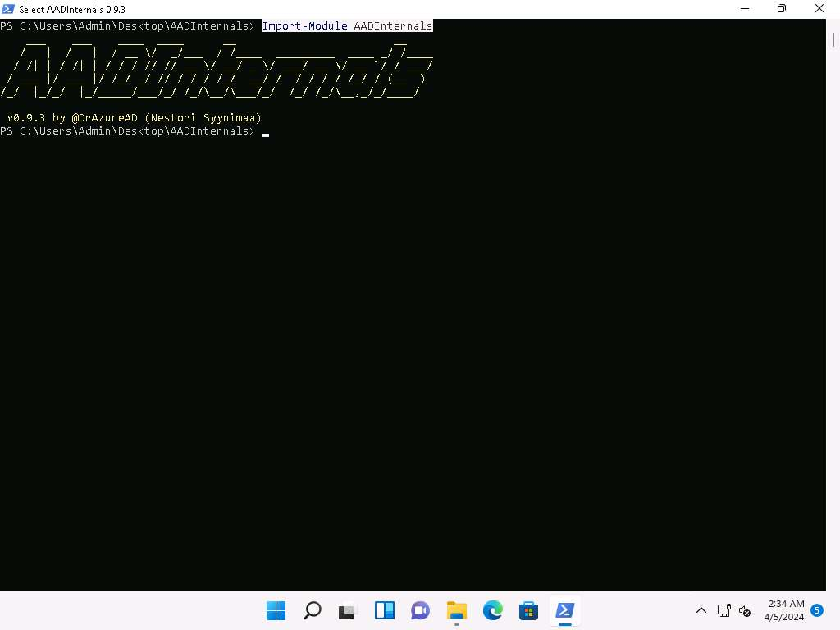Click the console vertical scrollbar thumb

833,39
